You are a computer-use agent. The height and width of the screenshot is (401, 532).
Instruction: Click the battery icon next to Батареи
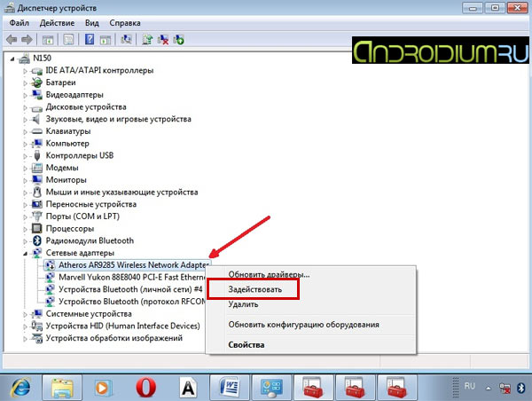tap(36, 83)
